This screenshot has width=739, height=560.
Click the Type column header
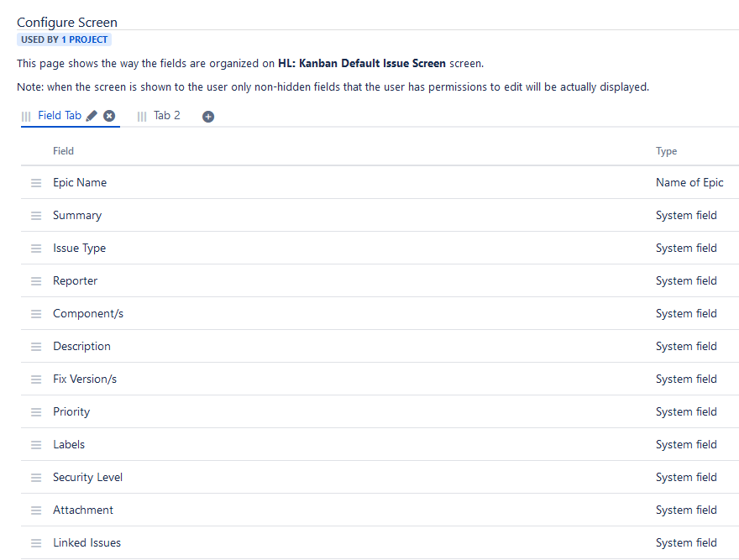pyautogui.click(x=666, y=151)
